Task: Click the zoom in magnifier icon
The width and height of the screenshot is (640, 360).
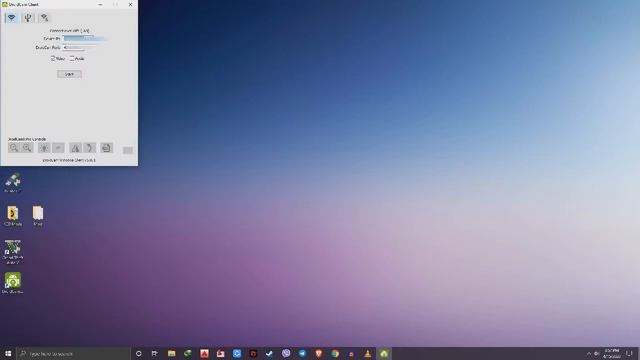Action: click(27, 148)
